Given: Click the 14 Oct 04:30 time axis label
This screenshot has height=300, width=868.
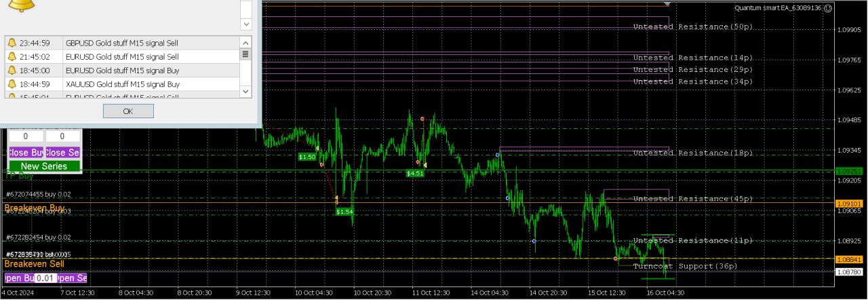Looking at the screenshot, I should 490,293.
